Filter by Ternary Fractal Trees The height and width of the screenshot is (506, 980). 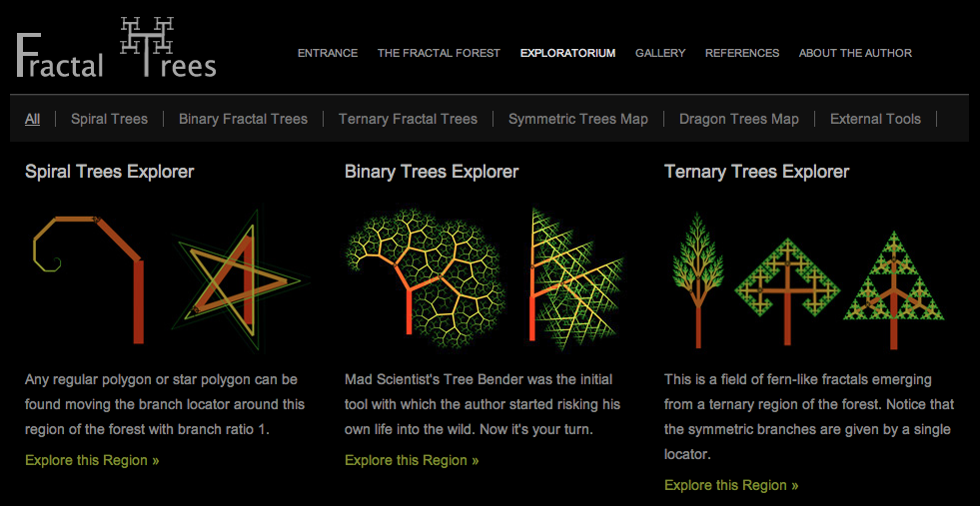click(x=409, y=119)
